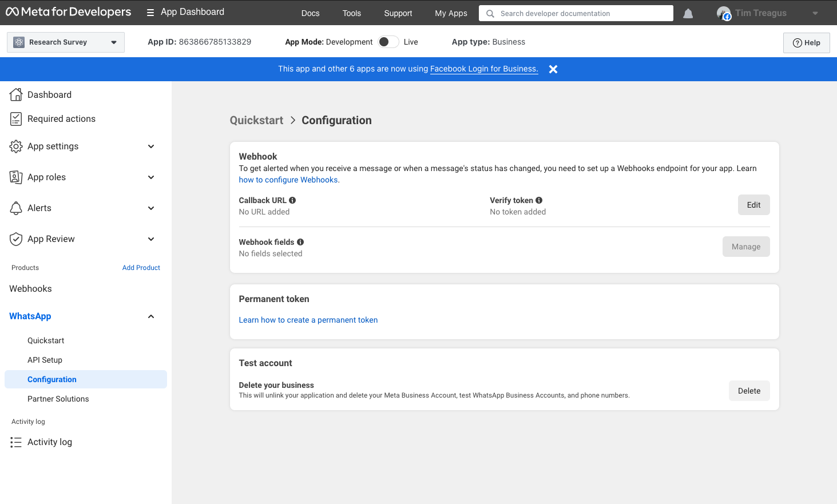Dismiss the blue Facebook Login banner
837x504 pixels.
553,69
